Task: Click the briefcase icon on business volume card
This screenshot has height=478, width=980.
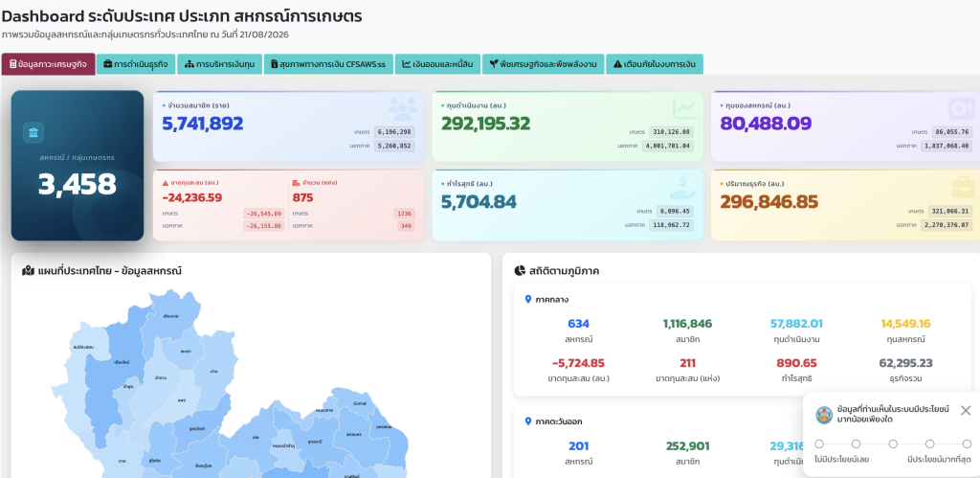Action: coord(962,188)
